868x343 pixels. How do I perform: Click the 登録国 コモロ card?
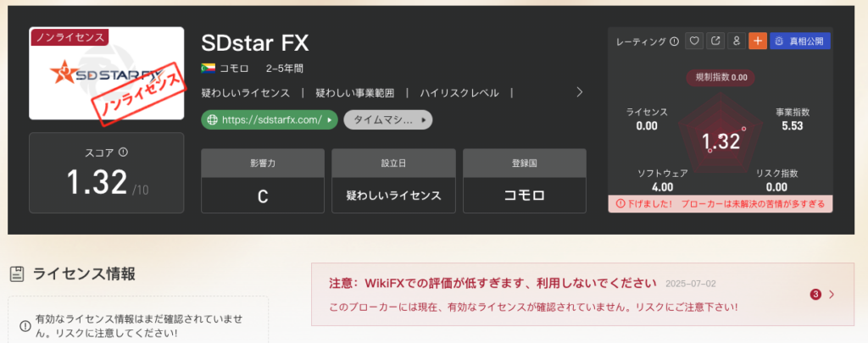pos(524,181)
